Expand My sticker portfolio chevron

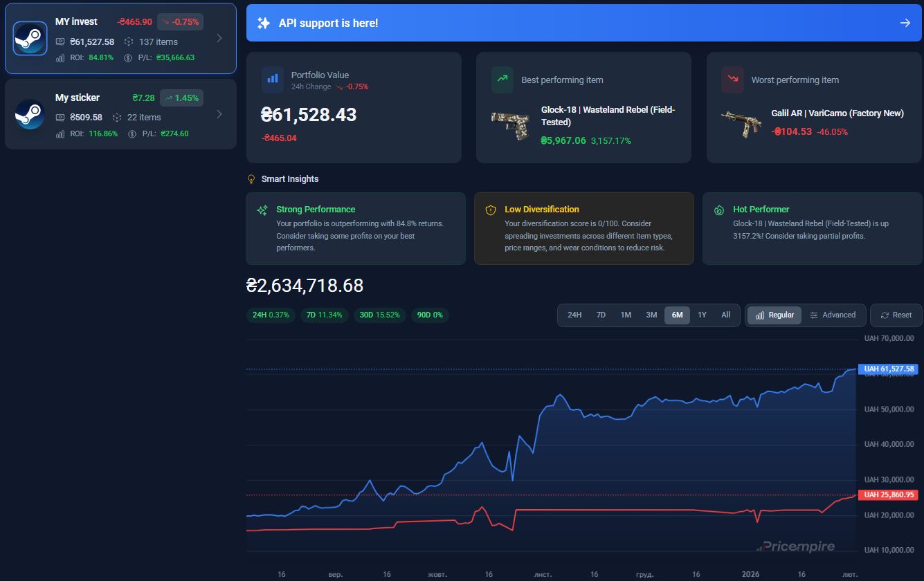(219, 114)
